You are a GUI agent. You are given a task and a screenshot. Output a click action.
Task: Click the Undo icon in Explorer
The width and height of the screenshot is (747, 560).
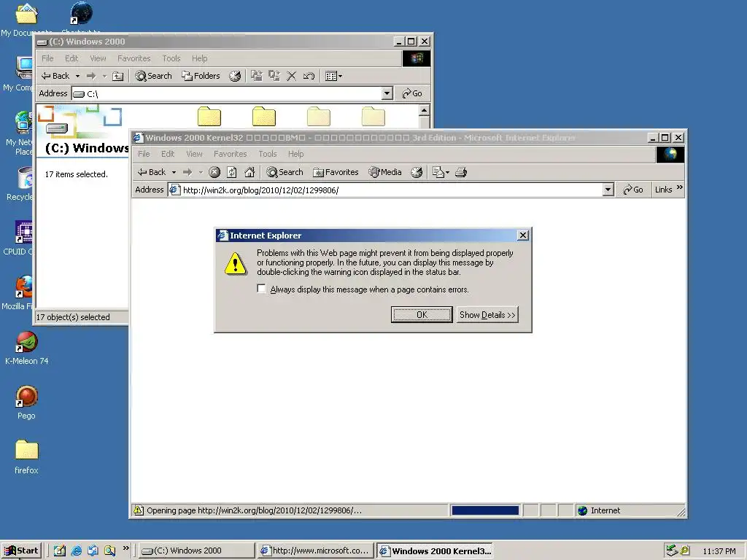click(x=309, y=76)
